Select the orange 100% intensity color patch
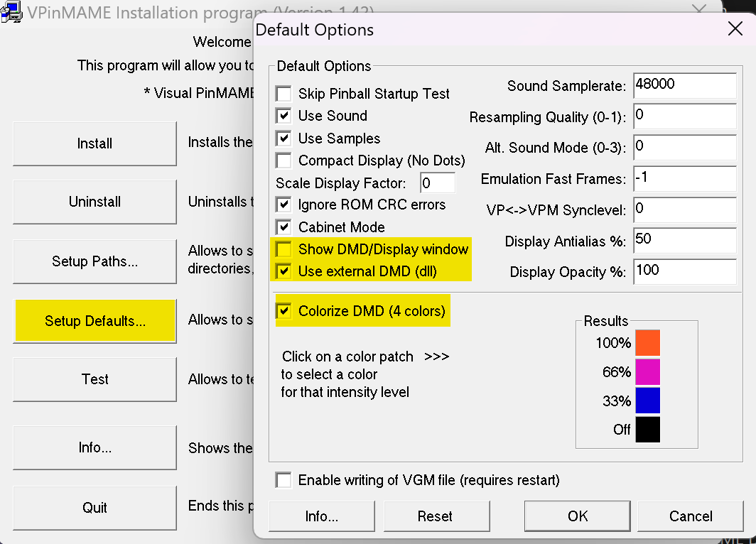Image resolution: width=756 pixels, height=544 pixels. pyautogui.click(x=648, y=342)
